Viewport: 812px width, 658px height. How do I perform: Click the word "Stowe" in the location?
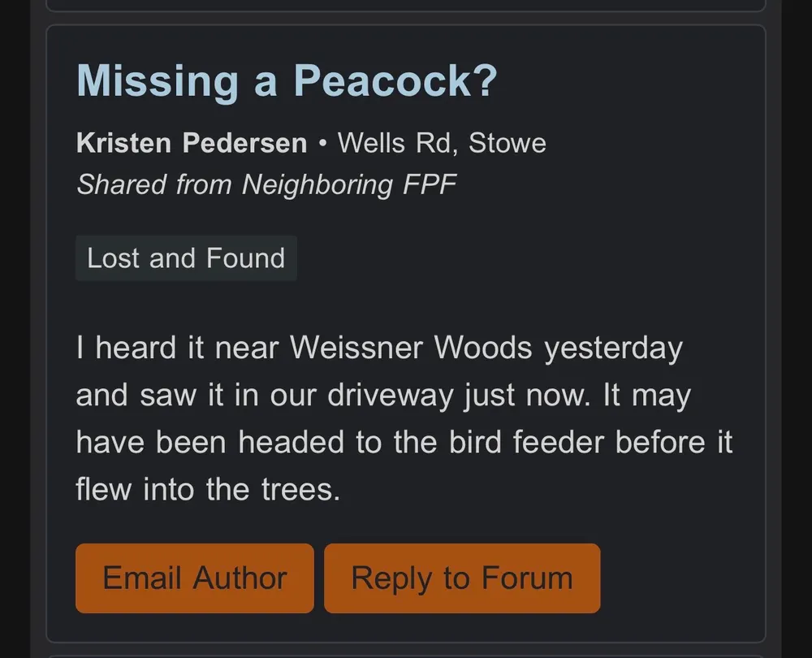tap(508, 143)
